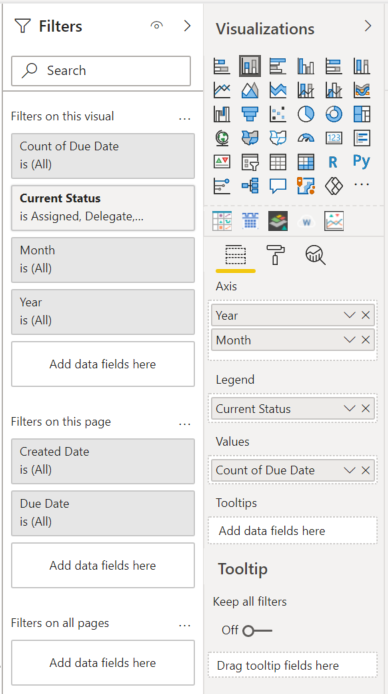This screenshot has width=388, height=694.
Task: Switch to the Format paint roller tab
Action: click(x=275, y=255)
